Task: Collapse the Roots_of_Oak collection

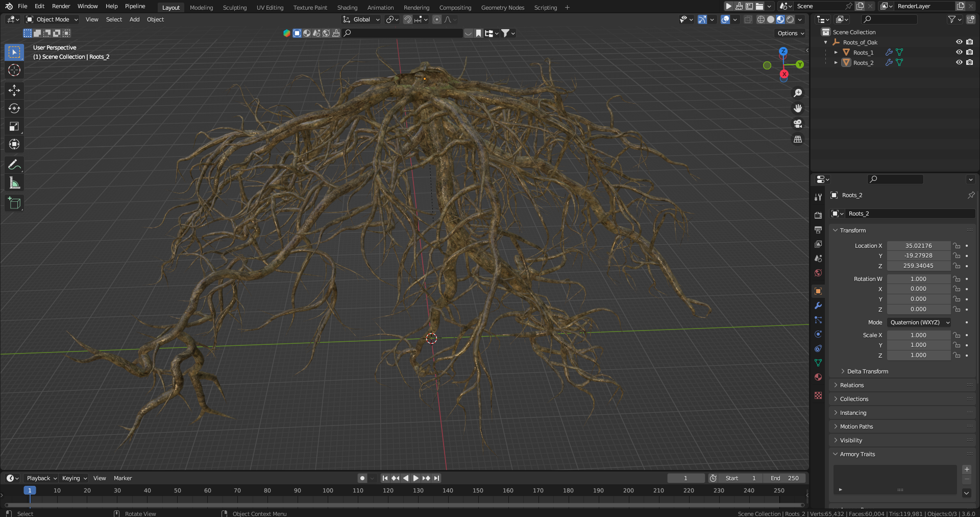Action: point(826,42)
